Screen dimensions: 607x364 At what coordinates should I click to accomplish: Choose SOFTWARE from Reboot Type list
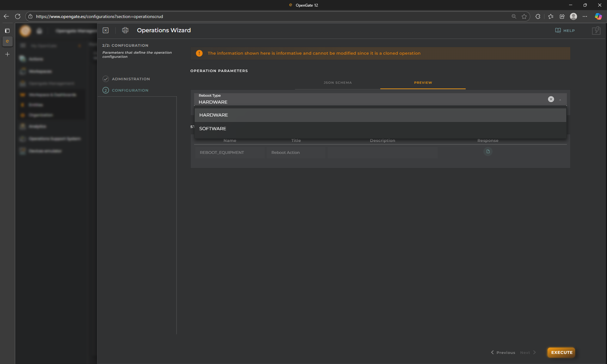(x=213, y=129)
